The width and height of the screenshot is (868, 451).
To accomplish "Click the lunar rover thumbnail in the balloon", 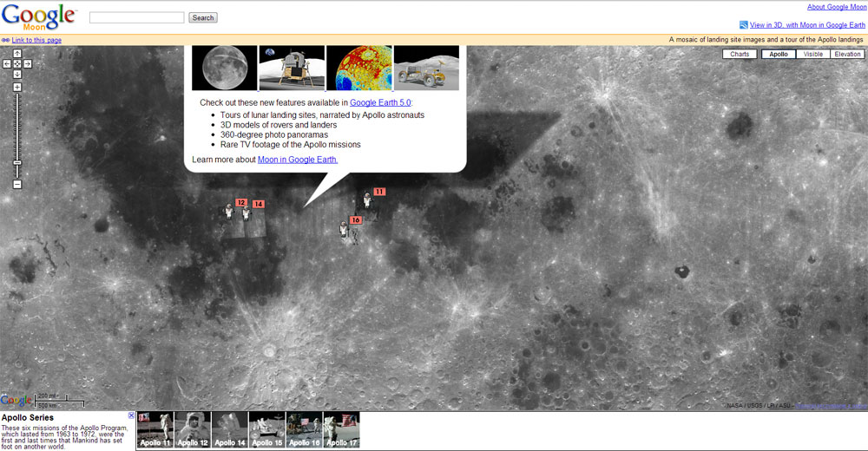I will (427, 68).
